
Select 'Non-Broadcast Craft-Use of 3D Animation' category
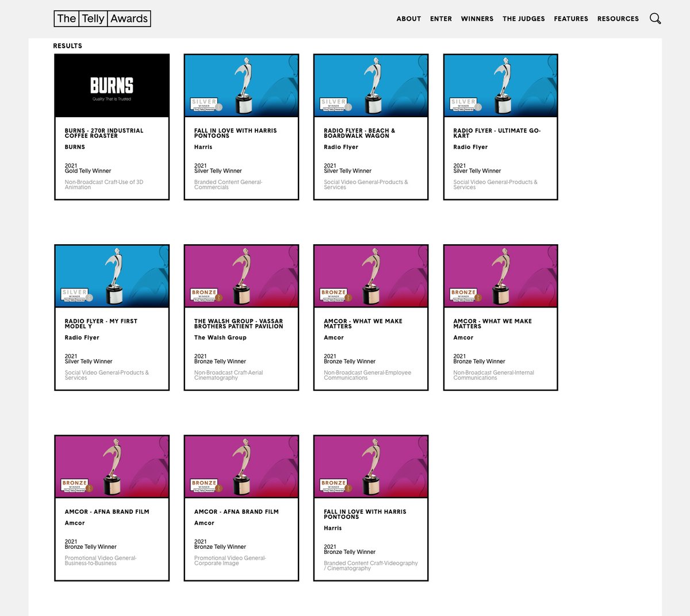tap(104, 184)
